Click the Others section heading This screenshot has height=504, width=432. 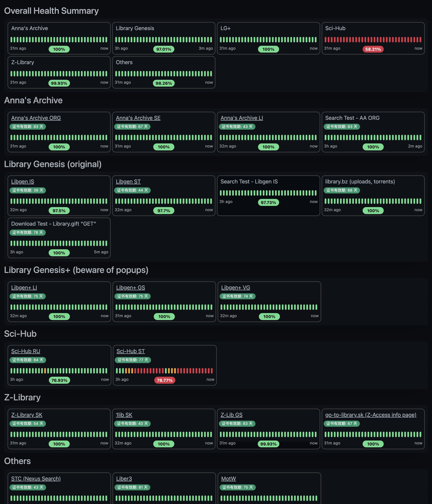coord(17,461)
